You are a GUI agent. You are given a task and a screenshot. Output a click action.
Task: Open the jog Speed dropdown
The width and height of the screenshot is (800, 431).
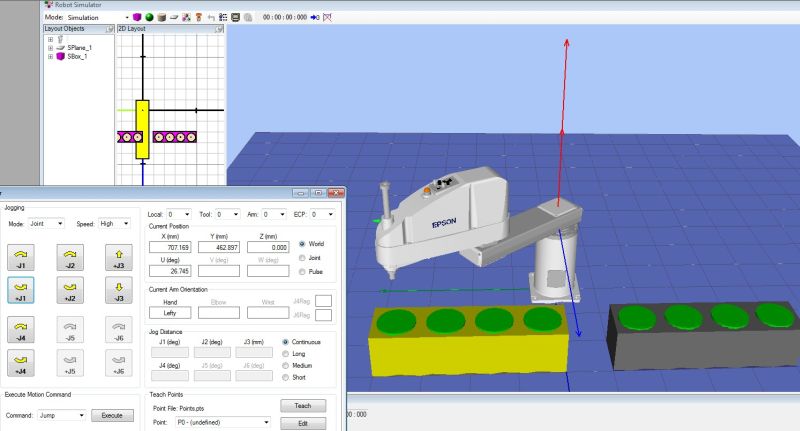click(x=114, y=224)
